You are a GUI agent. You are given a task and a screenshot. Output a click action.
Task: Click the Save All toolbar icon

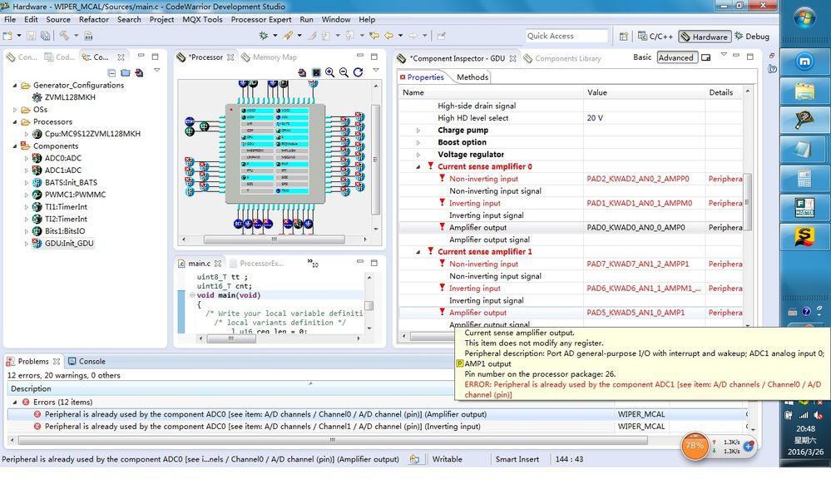tap(46, 36)
